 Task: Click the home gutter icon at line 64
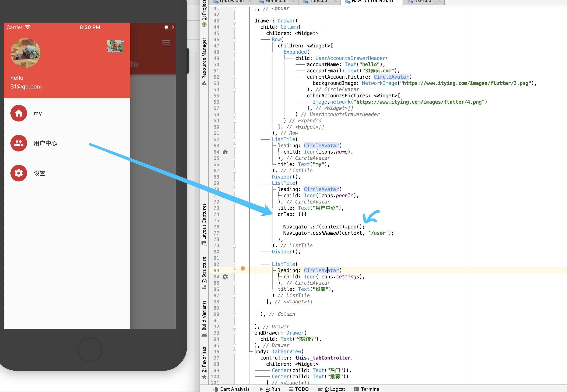point(225,152)
